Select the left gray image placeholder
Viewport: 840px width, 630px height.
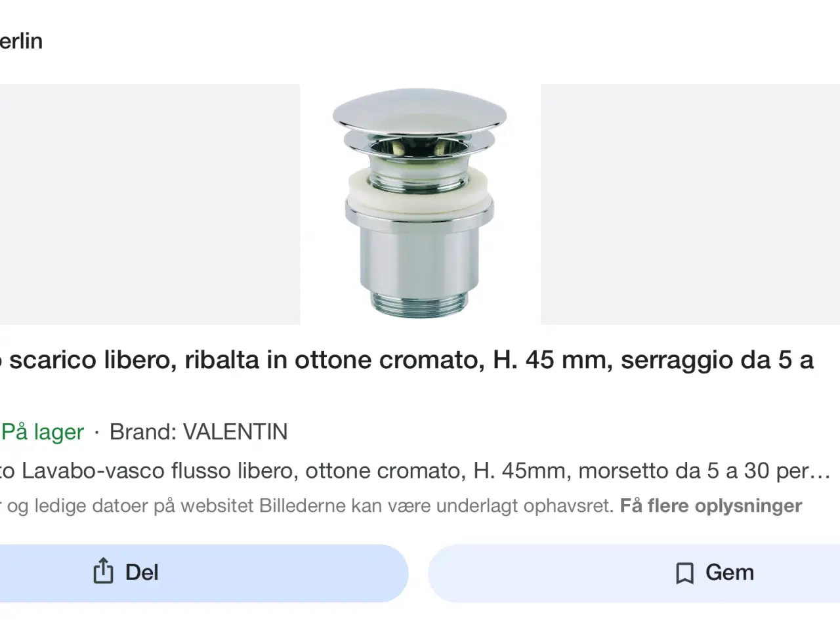coord(150,204)
